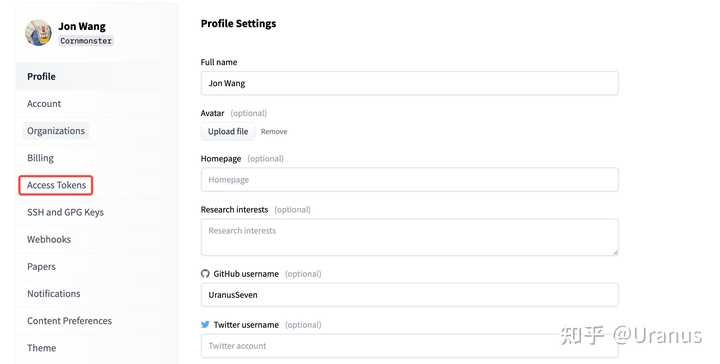The width and height of the screenshot is (720, 364).
Task: Focus the Full name input field
Action: 410,83
